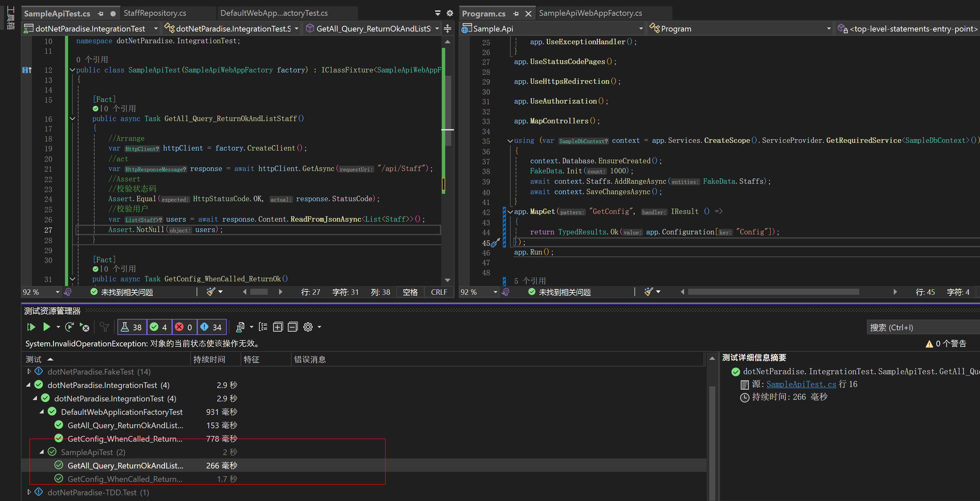Expand the dotNetParadise.FakeTest (14) node

coord(29,371)
